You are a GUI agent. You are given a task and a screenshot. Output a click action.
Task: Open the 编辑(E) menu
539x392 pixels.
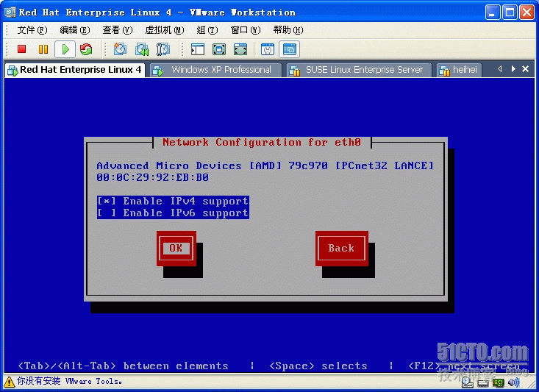pyautogui.click(x=74, y=30)
